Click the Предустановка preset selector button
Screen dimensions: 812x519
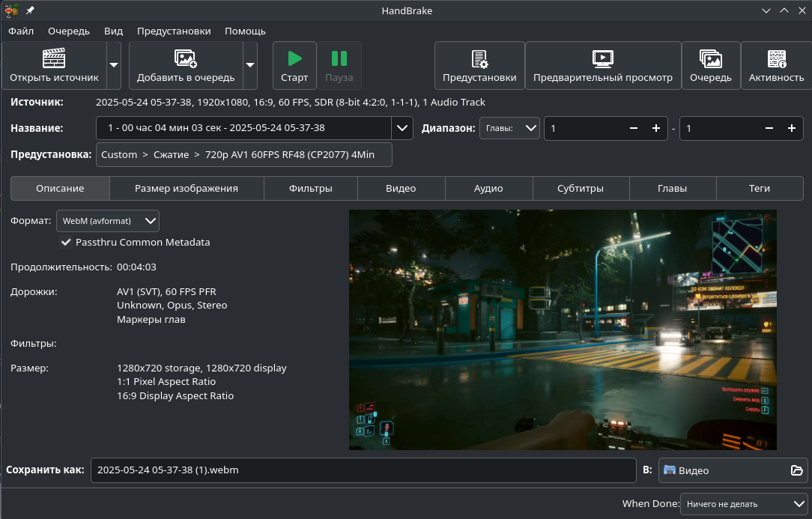pos(244,155)
